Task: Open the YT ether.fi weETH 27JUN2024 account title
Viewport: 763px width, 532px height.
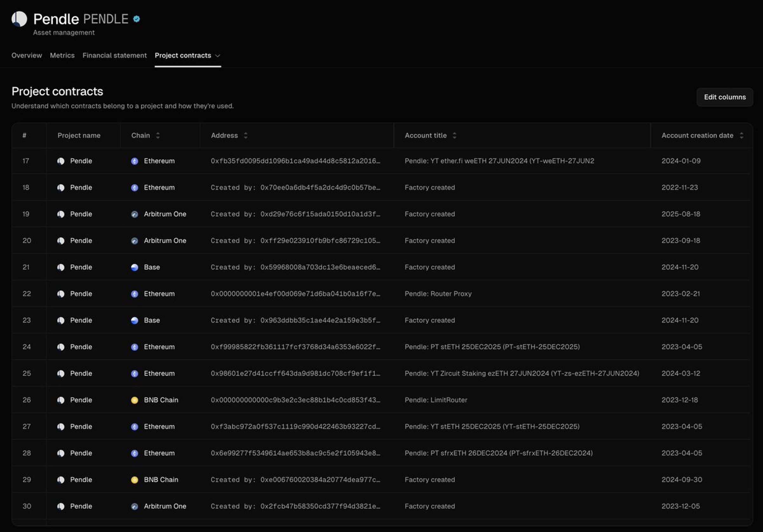Action: (x=499, y=161)
